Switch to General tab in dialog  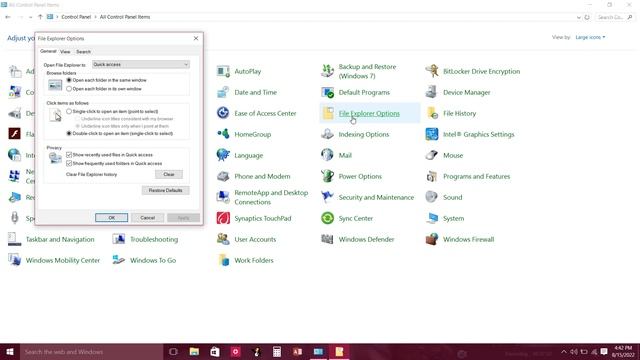point(48,51)
